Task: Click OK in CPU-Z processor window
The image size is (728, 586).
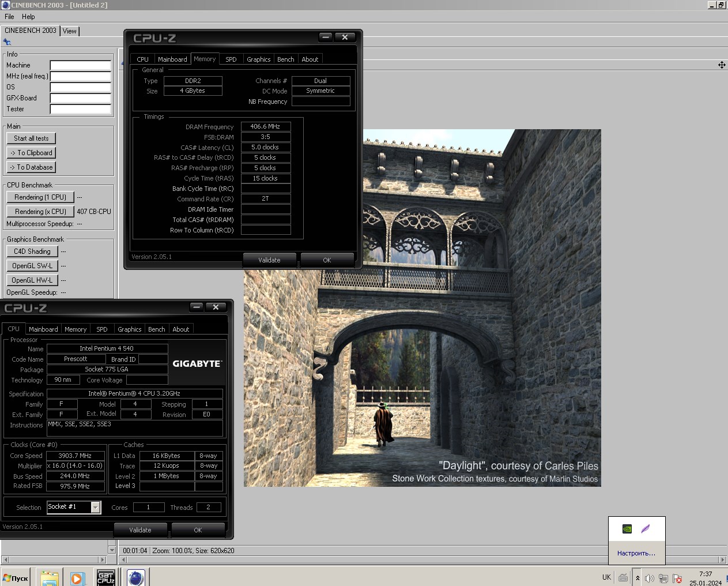Action: tap(198, 530)
